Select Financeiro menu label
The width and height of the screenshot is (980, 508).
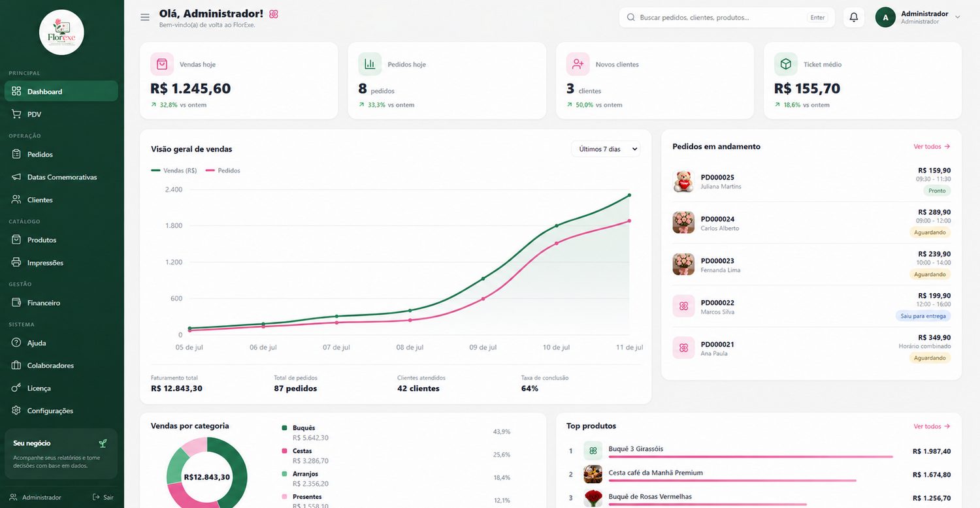[x=44, y=303]
